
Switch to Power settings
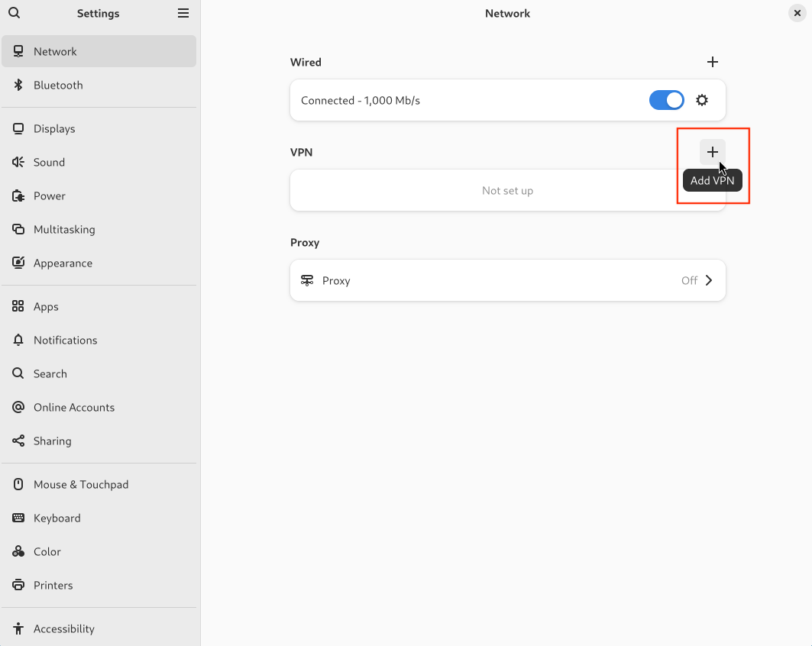[x=99, y=195]
